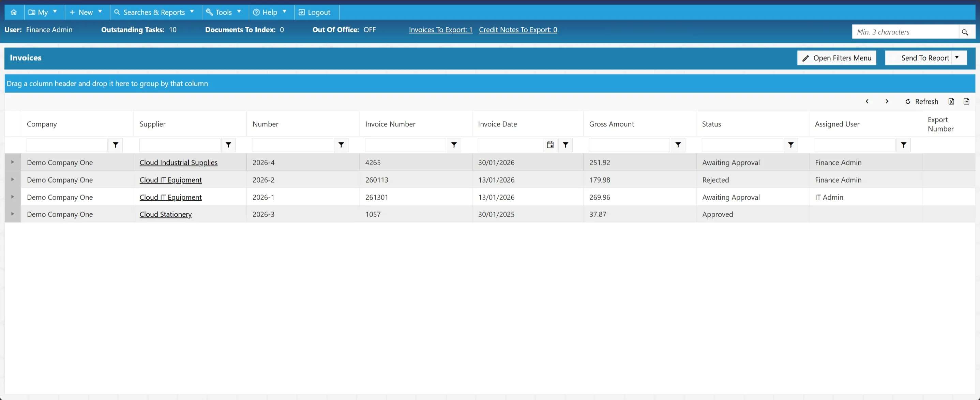Sort by Export Number column header
This screenshot has width=980, height=400.
coord(940,124)
